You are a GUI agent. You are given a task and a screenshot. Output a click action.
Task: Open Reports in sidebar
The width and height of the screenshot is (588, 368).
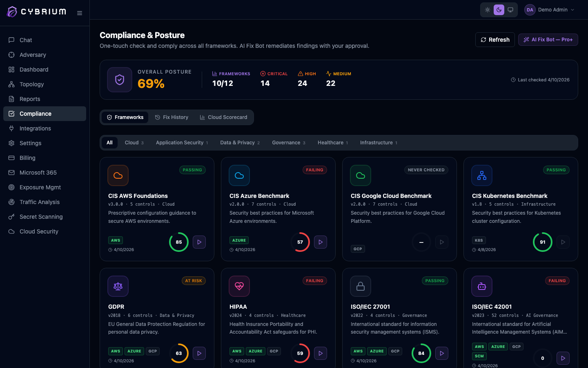(x=45, y=99)
